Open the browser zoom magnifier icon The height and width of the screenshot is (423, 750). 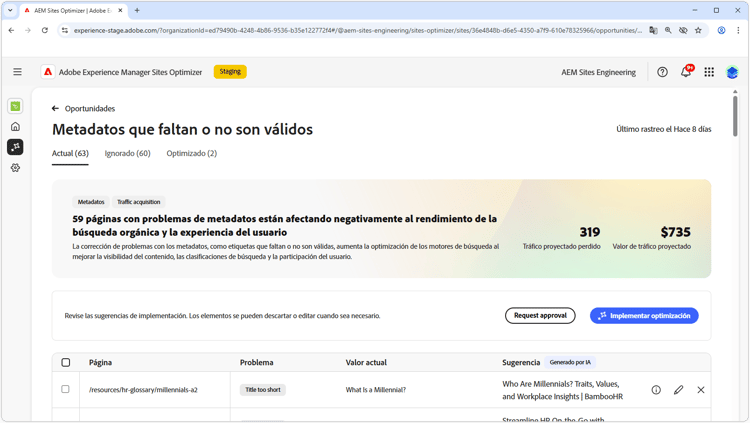(x=668, y=30)
